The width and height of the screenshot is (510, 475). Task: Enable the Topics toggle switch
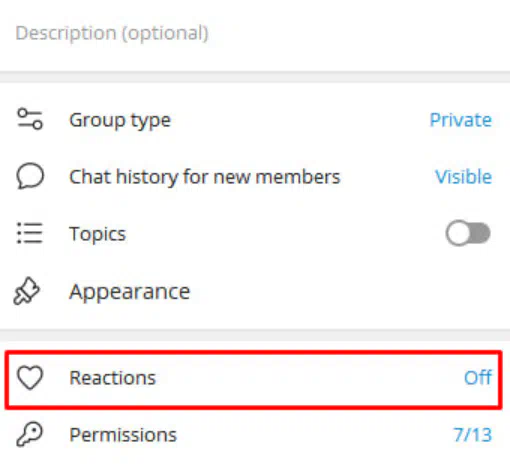(x=468, y=233)
